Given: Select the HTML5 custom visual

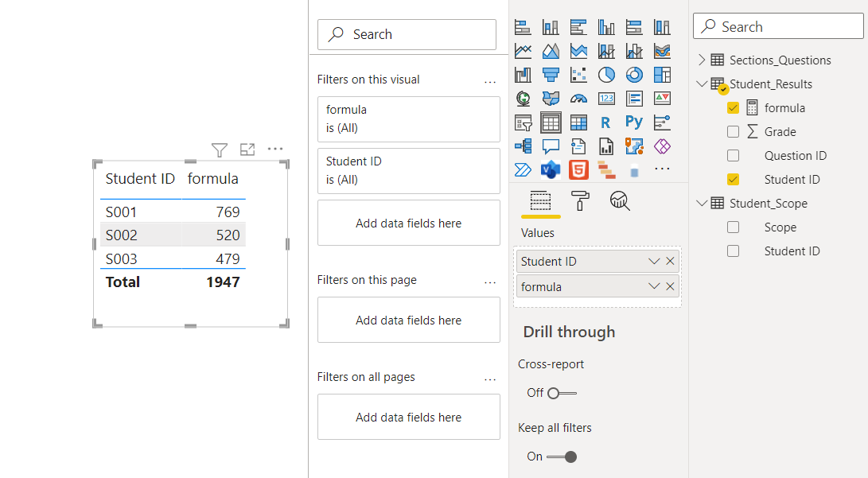Looking at the screenshot, I should pos(578,170).
